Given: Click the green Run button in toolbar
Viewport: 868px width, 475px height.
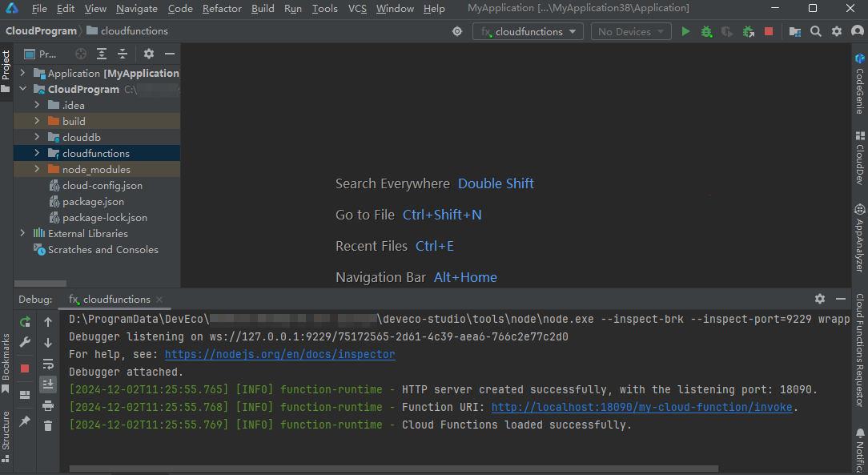Looking at the screenshot, I should pos(685,31).
